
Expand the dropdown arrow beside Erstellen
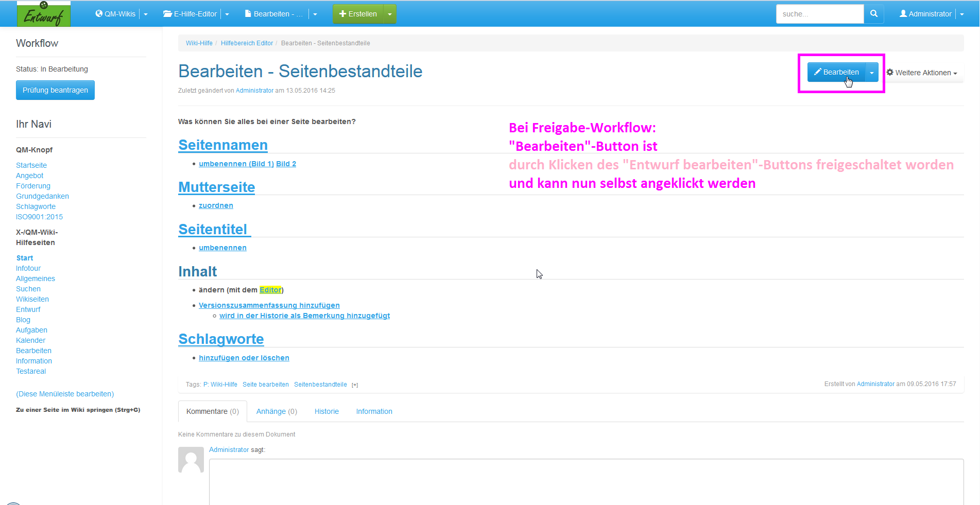coord(390,14)
